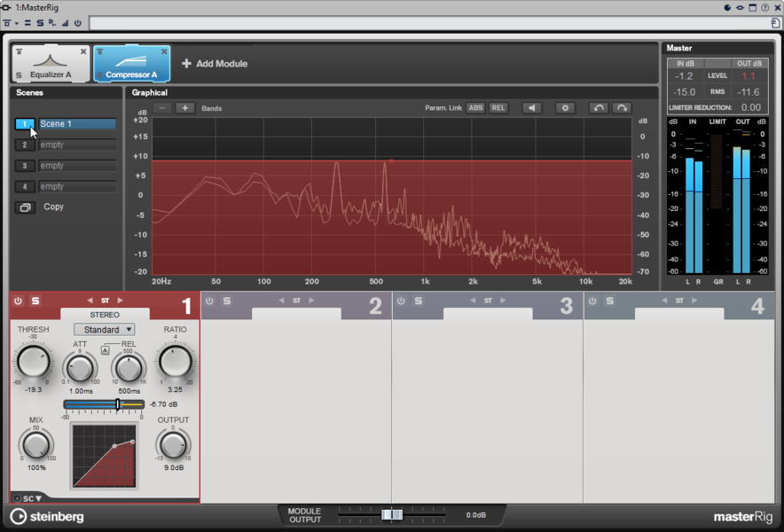Image resolution: width=784 pixels, height=532 pixels.
Task: Solo band 2
Action: tap(226, 301)
